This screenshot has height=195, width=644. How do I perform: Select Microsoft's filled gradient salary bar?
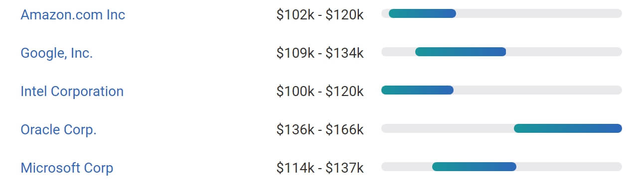click(x=474, y=167)
